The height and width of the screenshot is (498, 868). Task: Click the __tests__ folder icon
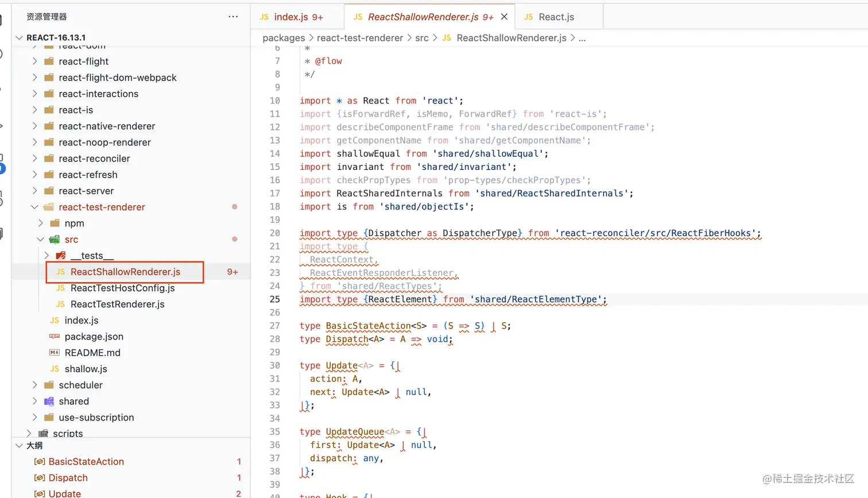[61, 255]
